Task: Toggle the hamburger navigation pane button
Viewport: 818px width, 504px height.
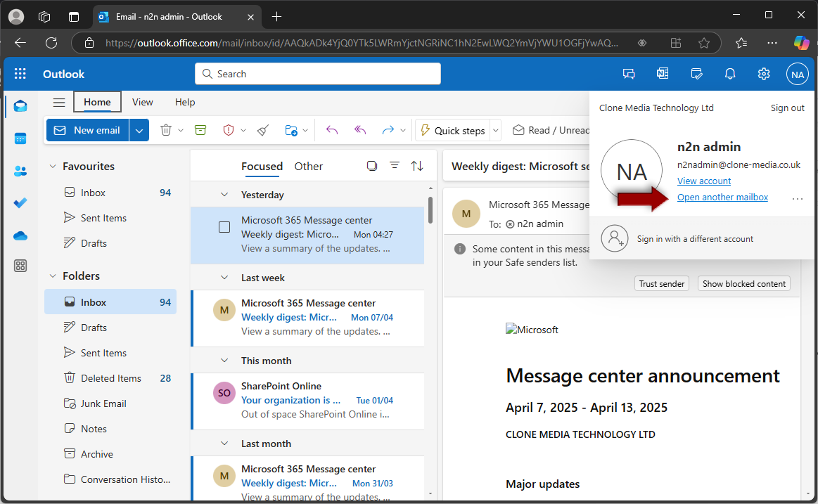Action: [x=59, y=102]
